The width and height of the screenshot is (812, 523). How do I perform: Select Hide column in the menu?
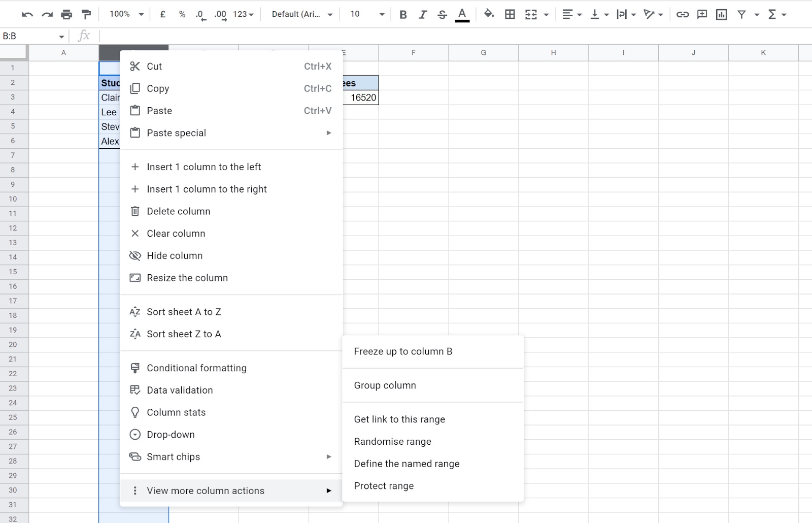coord(175,256)
